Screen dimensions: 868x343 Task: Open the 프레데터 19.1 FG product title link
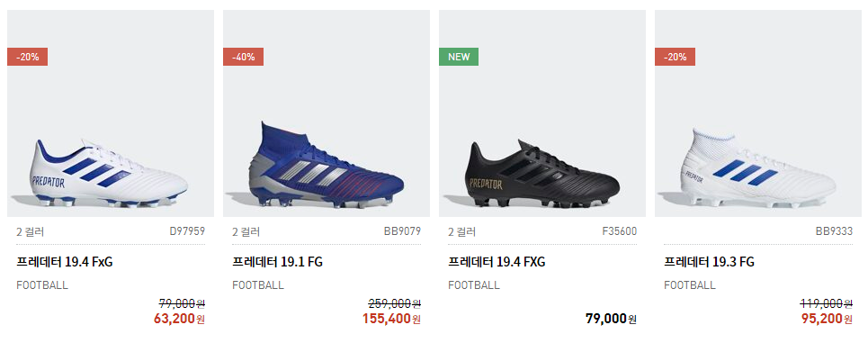pos(277,262)
